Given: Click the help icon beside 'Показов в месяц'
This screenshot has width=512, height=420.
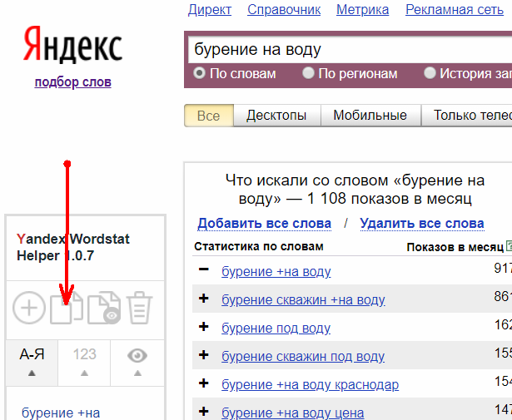Looking at the screenshot, I should (509, 245).
